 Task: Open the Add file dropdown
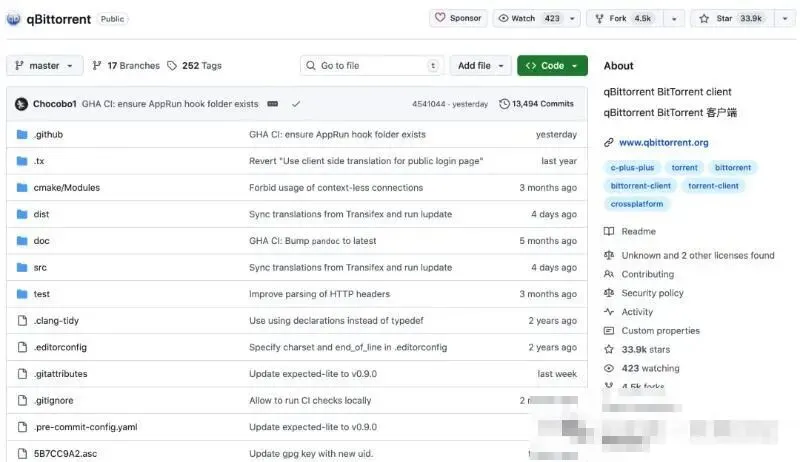pos(480,65)
